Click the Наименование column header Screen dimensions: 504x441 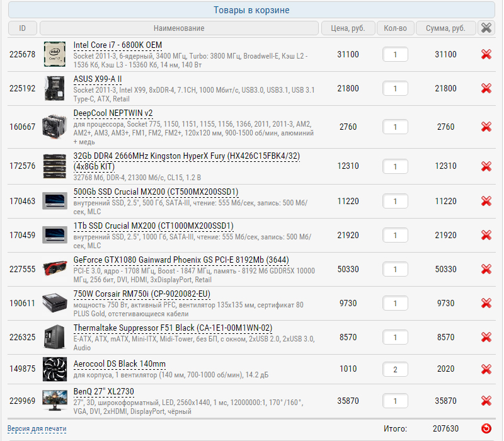[x=179, y=28]
